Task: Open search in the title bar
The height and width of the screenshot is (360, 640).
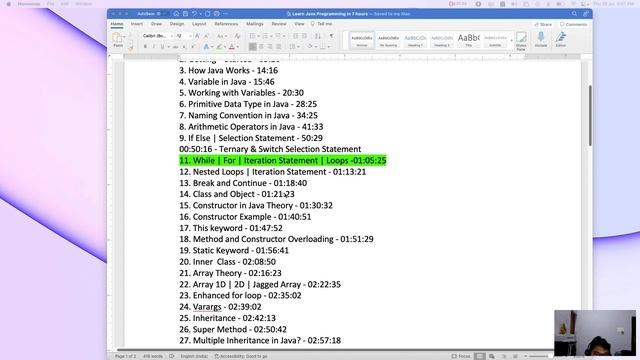Action: (574, 14)
